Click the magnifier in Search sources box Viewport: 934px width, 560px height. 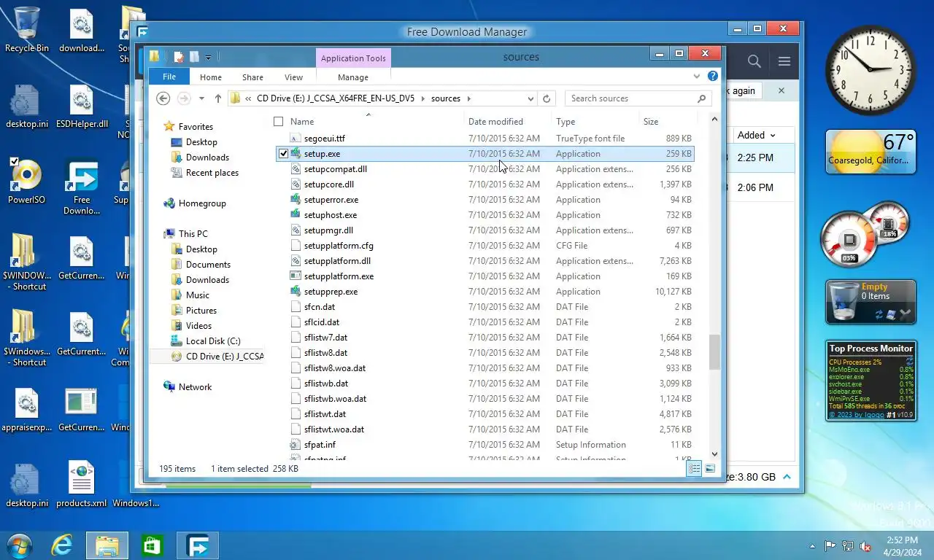click(x=702, y=98)
